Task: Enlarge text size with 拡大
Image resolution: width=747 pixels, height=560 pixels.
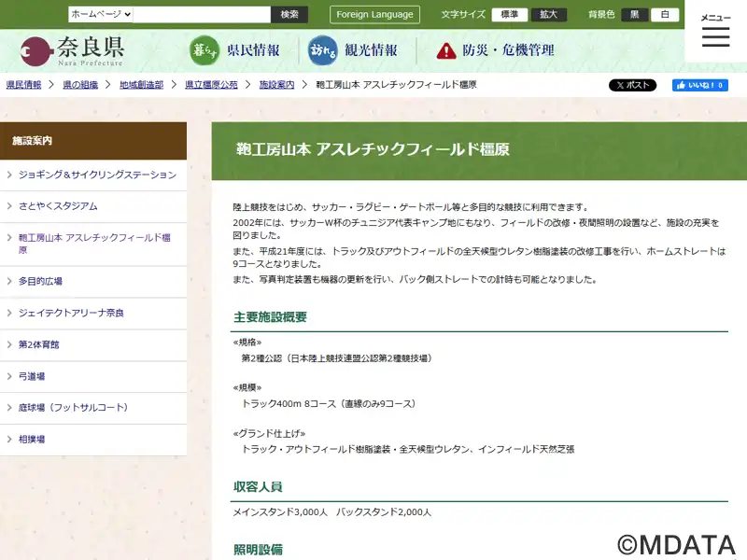Action: (548, 14)
